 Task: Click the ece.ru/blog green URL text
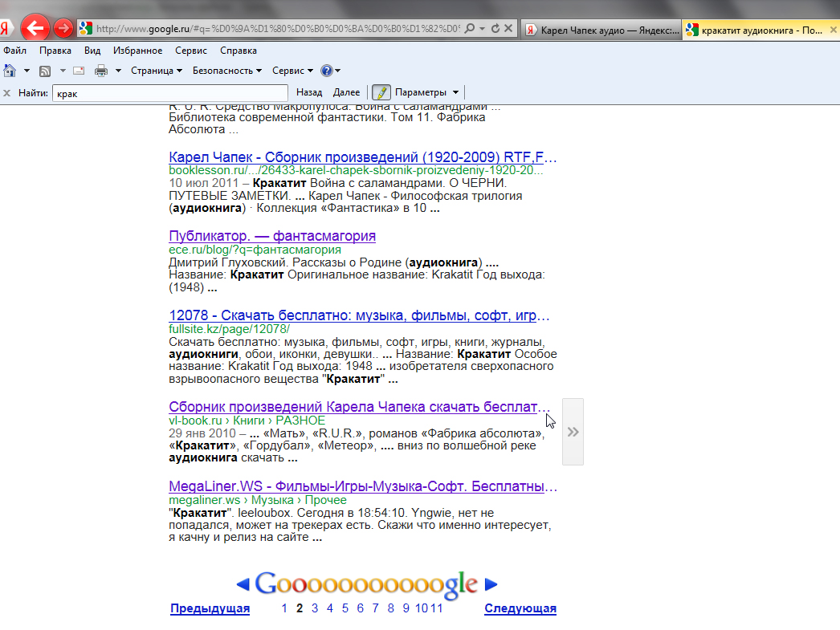tap(255, 250)
